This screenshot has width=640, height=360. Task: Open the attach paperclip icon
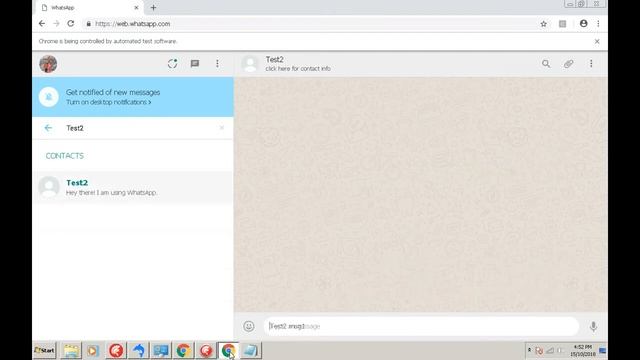pos(568,64)
